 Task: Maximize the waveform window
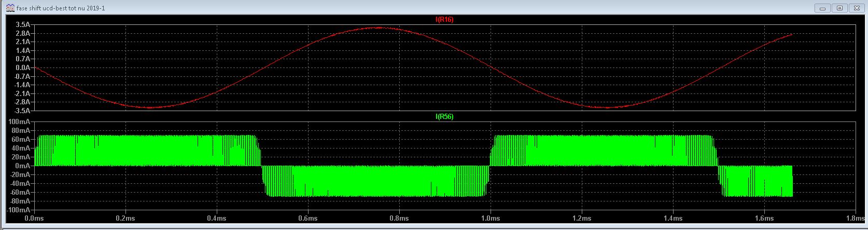[839, 8]
